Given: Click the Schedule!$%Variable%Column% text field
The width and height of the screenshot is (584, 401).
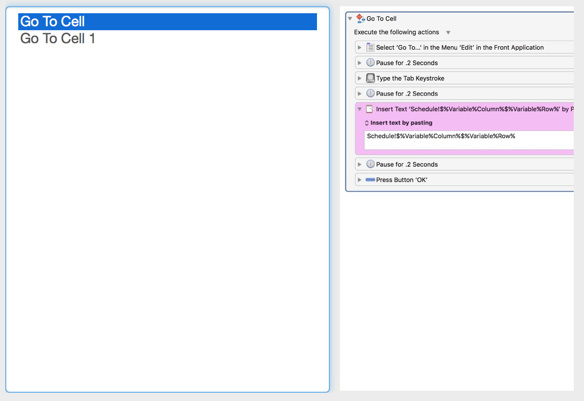Looking at the screenshot, I should (469, 140).
